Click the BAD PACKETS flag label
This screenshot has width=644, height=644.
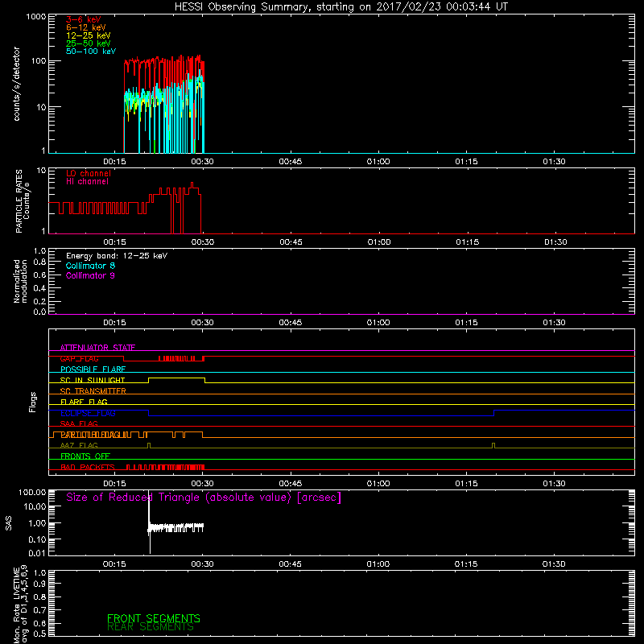coord(88,467)
